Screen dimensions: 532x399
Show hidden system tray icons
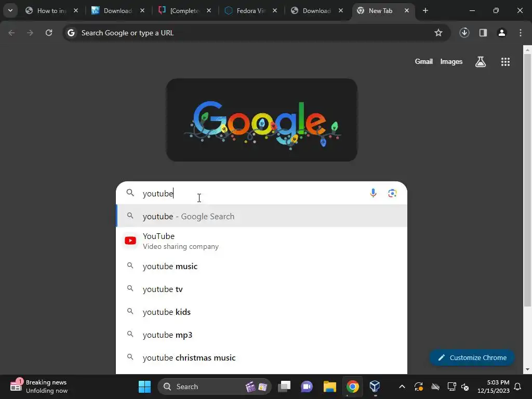[x=402, y=387]
